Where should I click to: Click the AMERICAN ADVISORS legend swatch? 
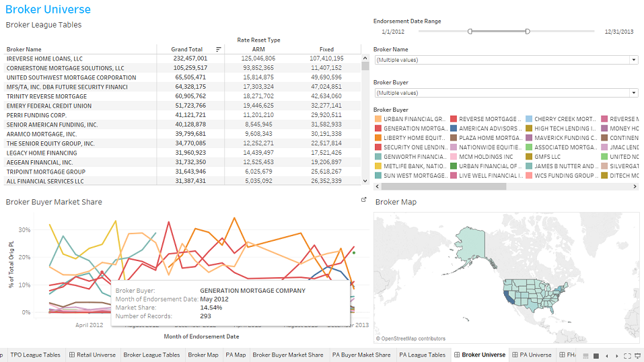(x=454, y=129)
